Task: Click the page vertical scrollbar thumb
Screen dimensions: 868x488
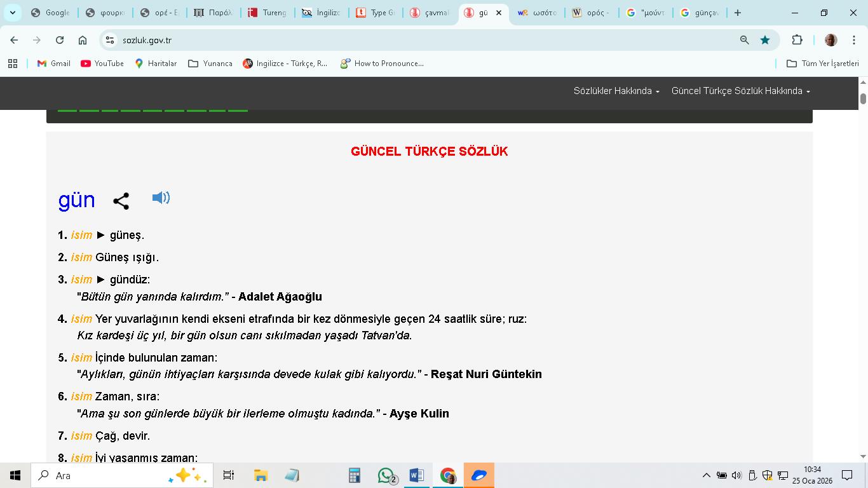Action: 863,98
